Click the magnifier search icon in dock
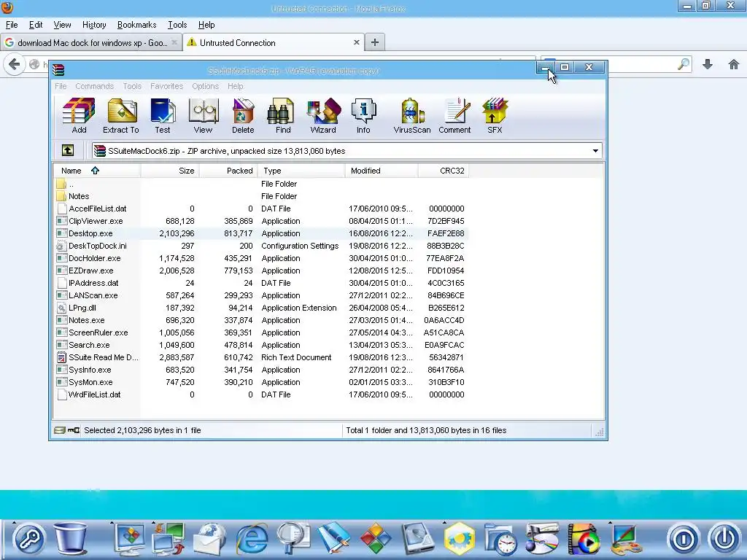Image resolution: width=747 pixels, height=560 pixels. 293,539
